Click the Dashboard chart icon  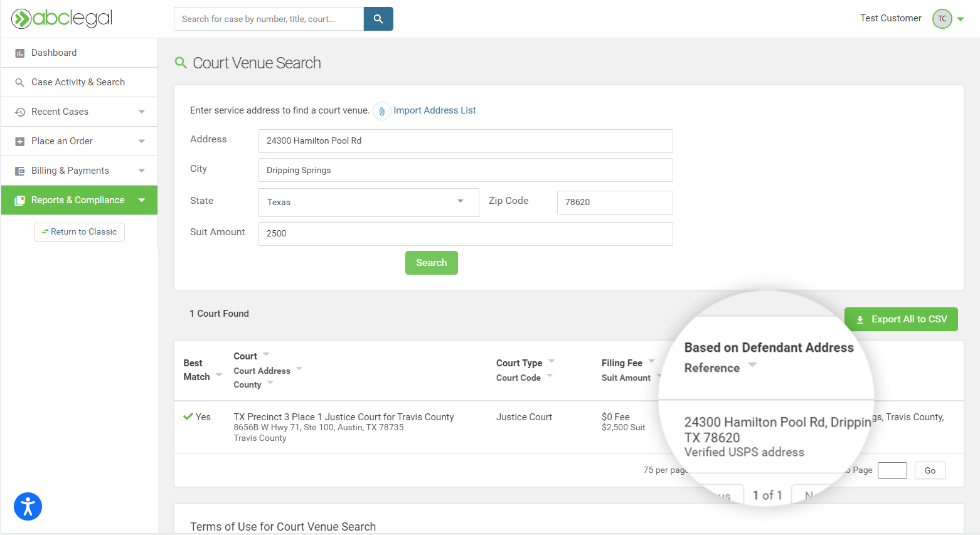(19, 53)
